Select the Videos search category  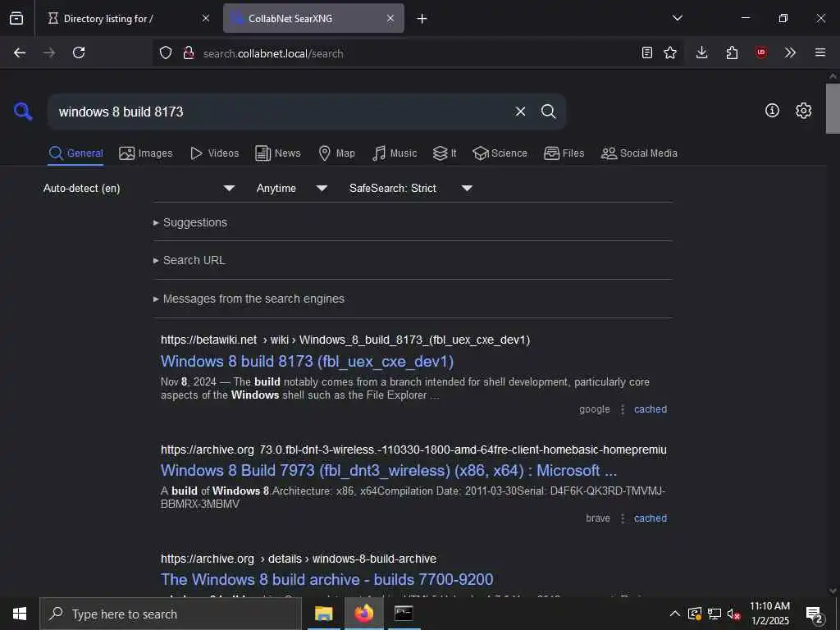pyautogui.click(x=214, y=153)
